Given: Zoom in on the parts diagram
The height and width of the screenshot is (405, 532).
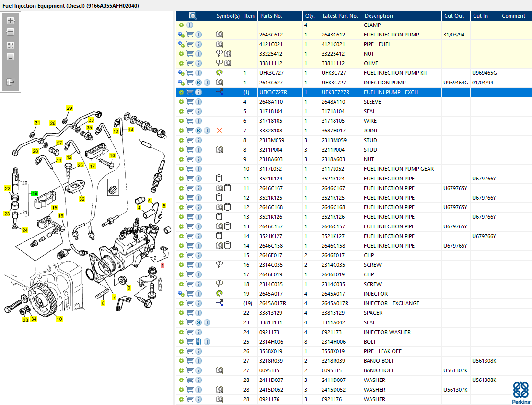Looking at the screenshot, I should tap(11, 20).
